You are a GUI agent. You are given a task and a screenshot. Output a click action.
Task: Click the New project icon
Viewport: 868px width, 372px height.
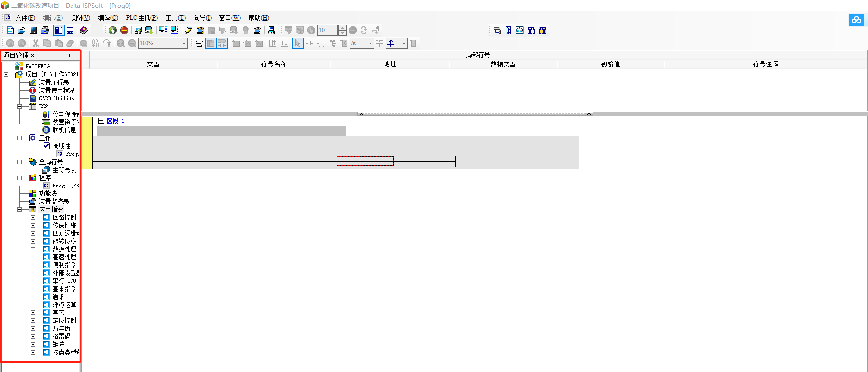click(x=10, y=30)
